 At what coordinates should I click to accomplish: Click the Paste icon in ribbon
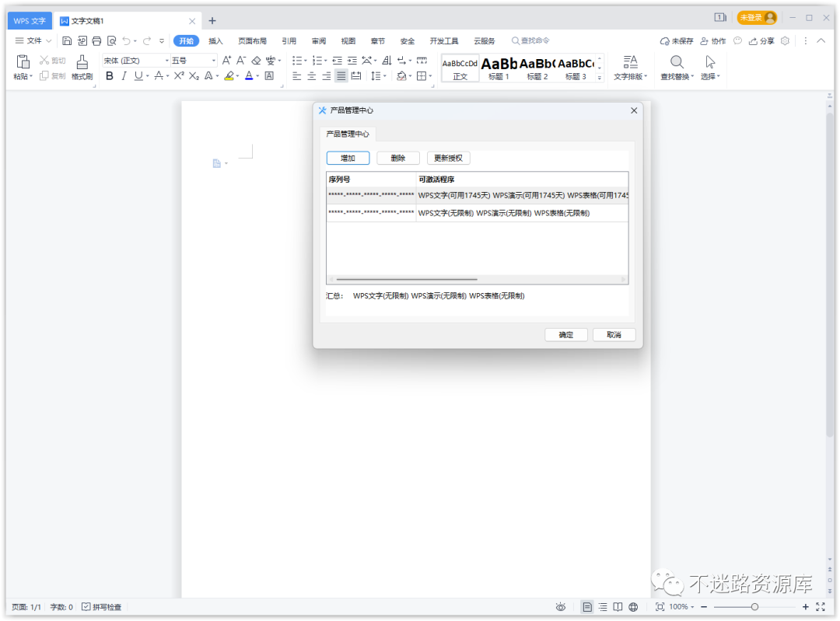tap(23, 62)
